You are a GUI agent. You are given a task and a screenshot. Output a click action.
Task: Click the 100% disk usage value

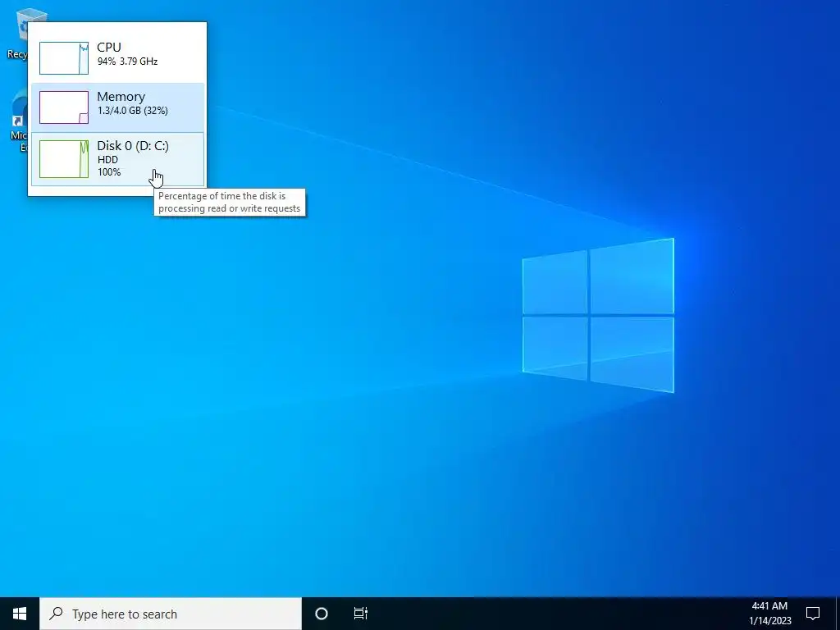[109, 172]
